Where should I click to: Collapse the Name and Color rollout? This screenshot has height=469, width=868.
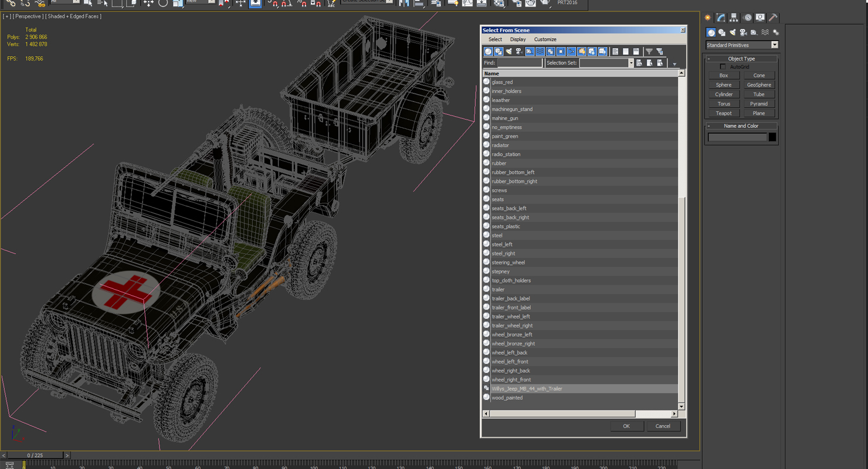(741, 126)
